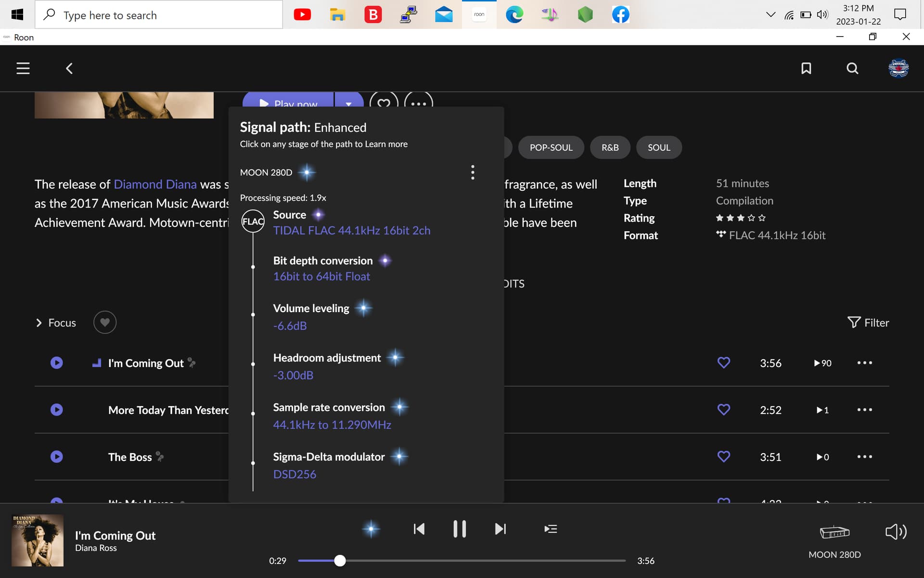
Task: Select the R&B genre tag
Action: coord(610,147)
